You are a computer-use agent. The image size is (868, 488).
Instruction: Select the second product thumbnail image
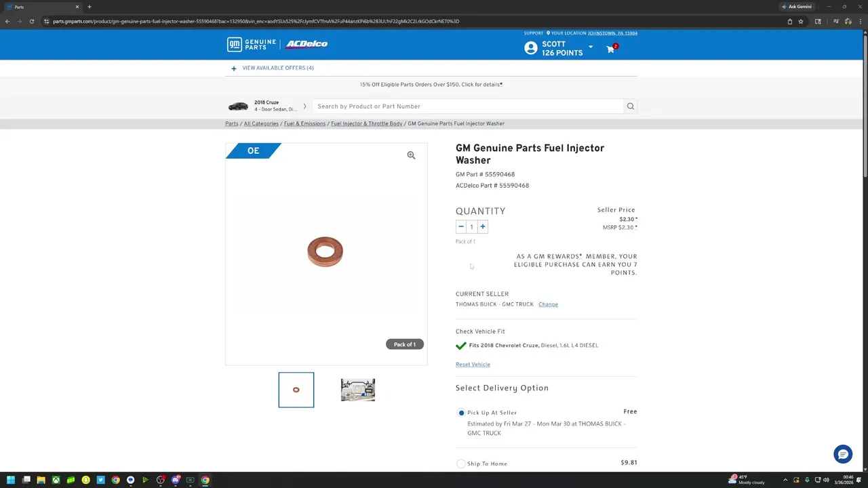click(358, 390)
